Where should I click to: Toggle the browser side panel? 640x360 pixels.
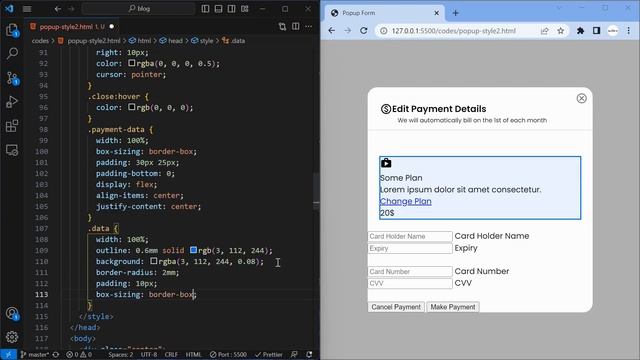(x=596, y=31)
